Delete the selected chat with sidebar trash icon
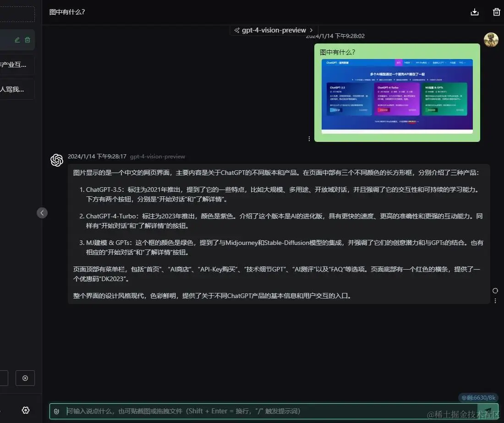 [27, 40]
